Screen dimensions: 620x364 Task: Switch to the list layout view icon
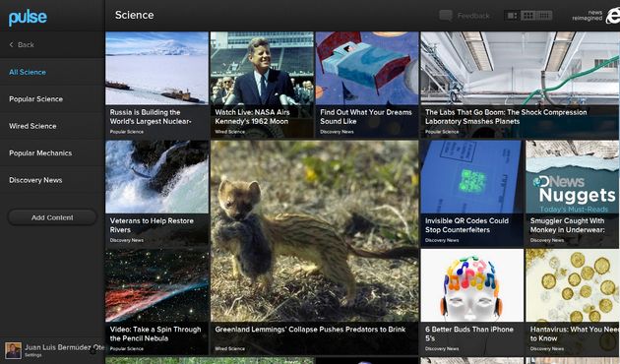point(512,16)
